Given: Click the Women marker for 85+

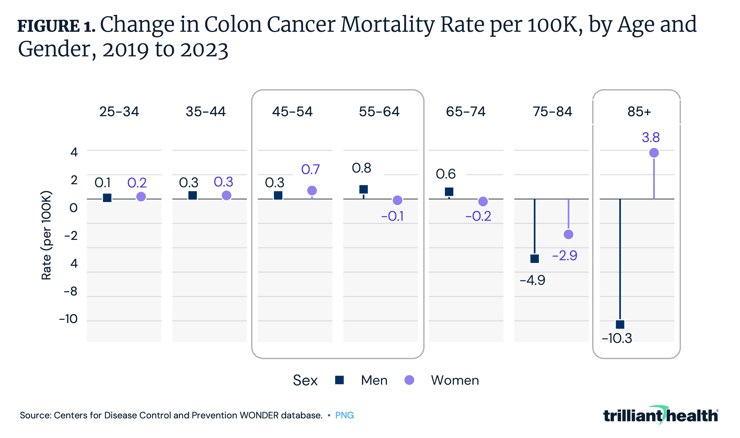Looking at the screenshot, I should (654, 153).
